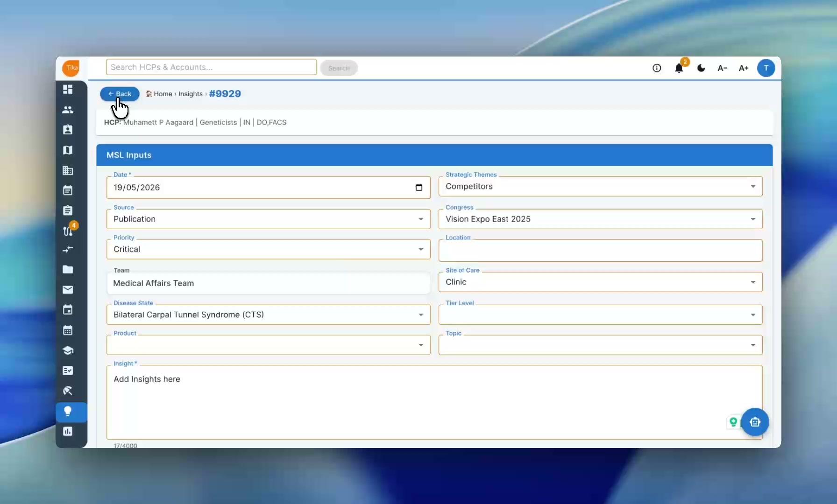Viewport: 837px width, 504px height.
Task: Increase font size with A+ button
Action: tap(744, 68)
